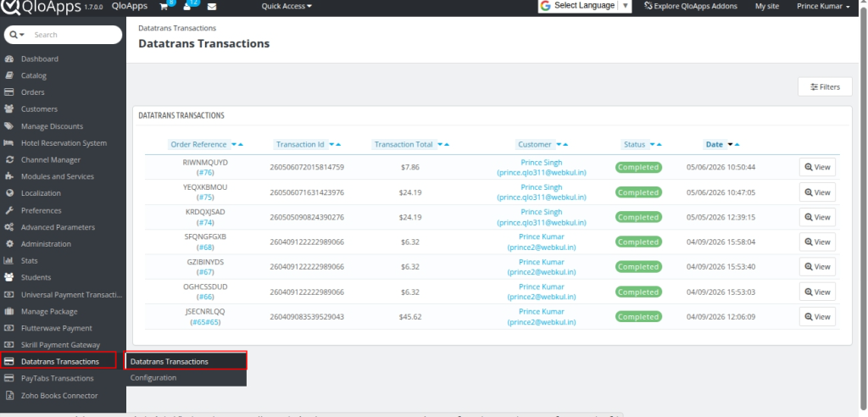868x417 pixels.
Task: Open Hotel Reservation System menu
Action: click(63, 143)
